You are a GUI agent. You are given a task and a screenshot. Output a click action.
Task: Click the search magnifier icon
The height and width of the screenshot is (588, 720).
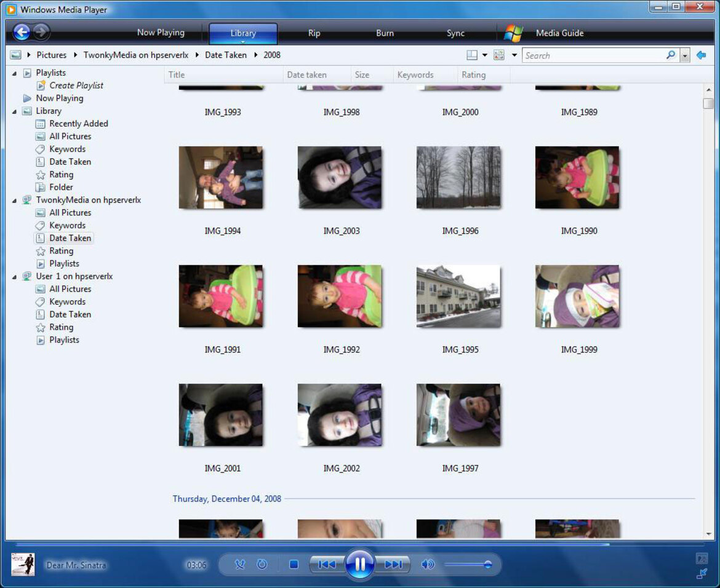[671, 55]
